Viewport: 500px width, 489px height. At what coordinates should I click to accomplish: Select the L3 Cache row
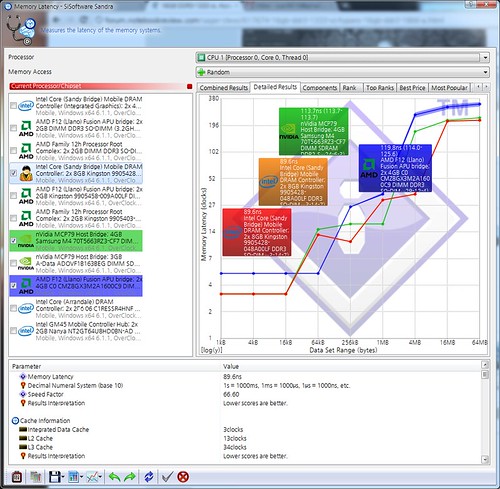pos(245,447)
